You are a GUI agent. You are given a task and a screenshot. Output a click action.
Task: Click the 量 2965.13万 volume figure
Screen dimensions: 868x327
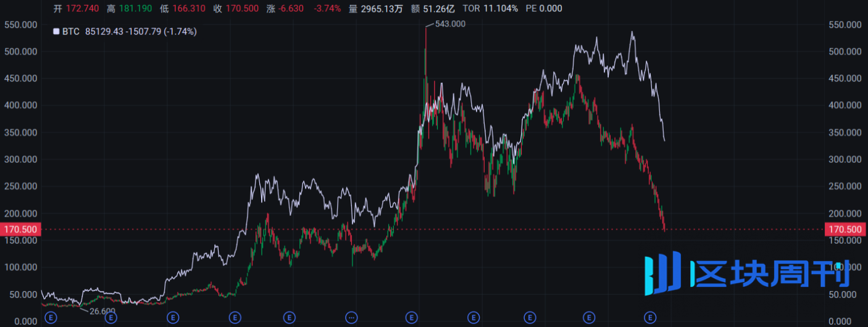tap(377, 9)
